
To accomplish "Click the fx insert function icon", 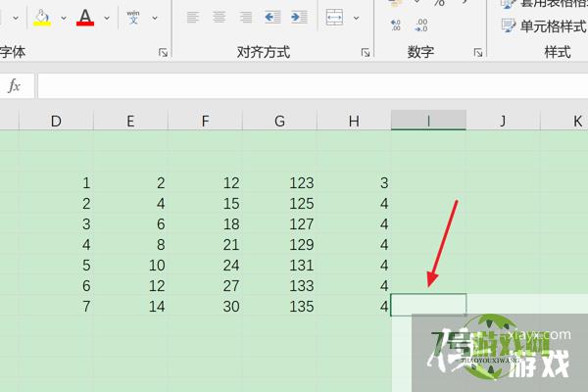I will (15, 86).
